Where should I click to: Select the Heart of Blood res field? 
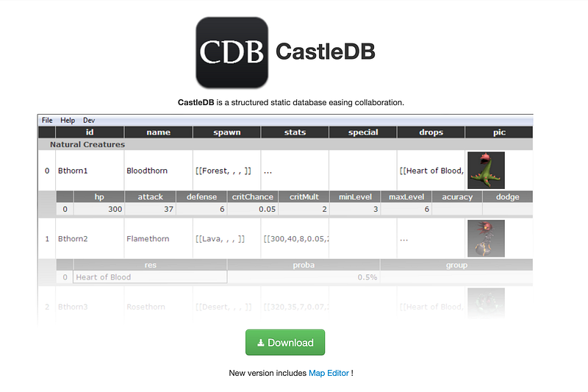point(150,277)
